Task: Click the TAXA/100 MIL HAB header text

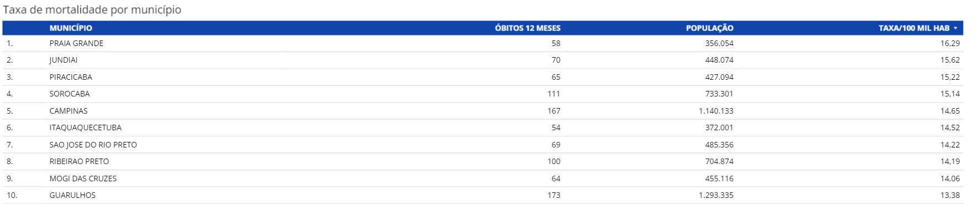Action: coord(914,28)
